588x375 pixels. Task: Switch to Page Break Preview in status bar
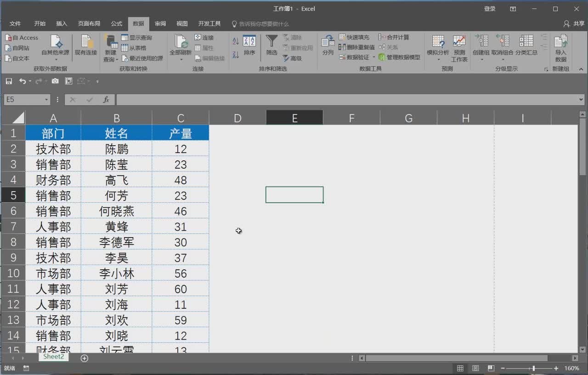click(x=491, y=368)
